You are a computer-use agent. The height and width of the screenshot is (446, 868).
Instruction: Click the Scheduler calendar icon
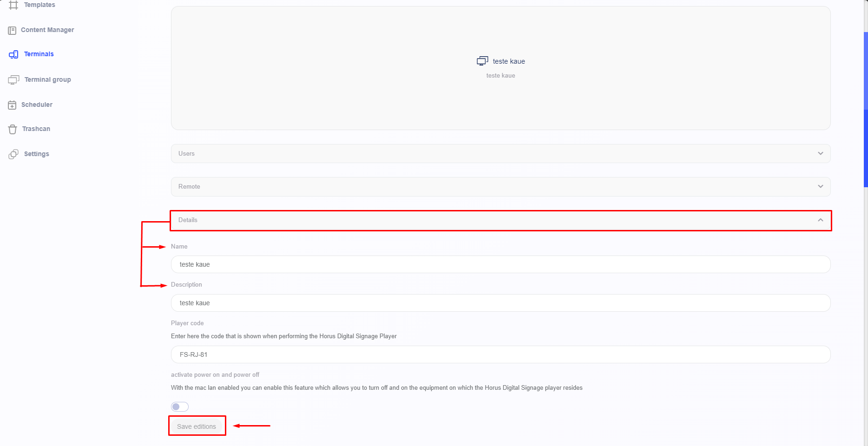[x=12, y=105]
